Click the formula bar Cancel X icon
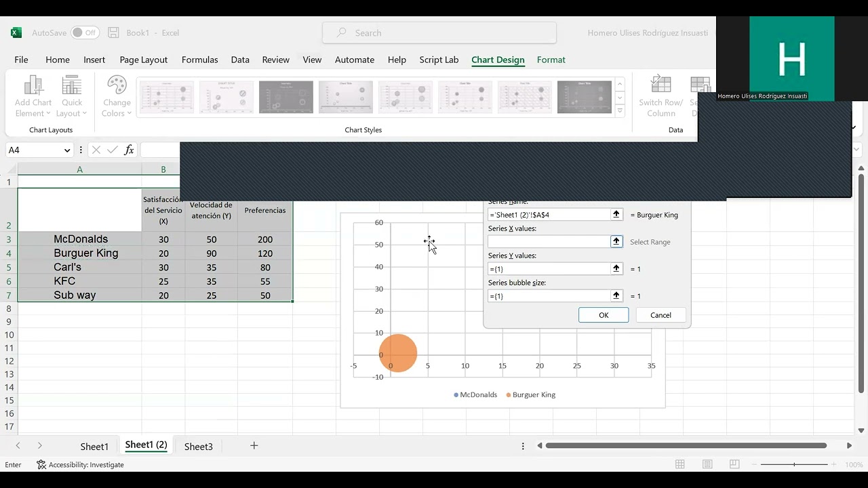This screenshot has width=868, height=488. (96, 150)
